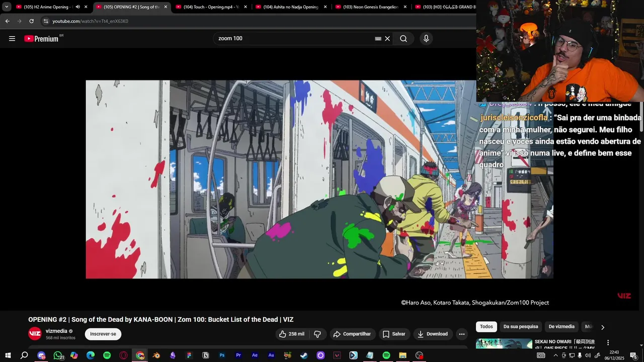Close the Neon Genesis Evangelion tab
The width and height of the screenshot is (644, 362).
pyautogui.click(x=405, y=7)
